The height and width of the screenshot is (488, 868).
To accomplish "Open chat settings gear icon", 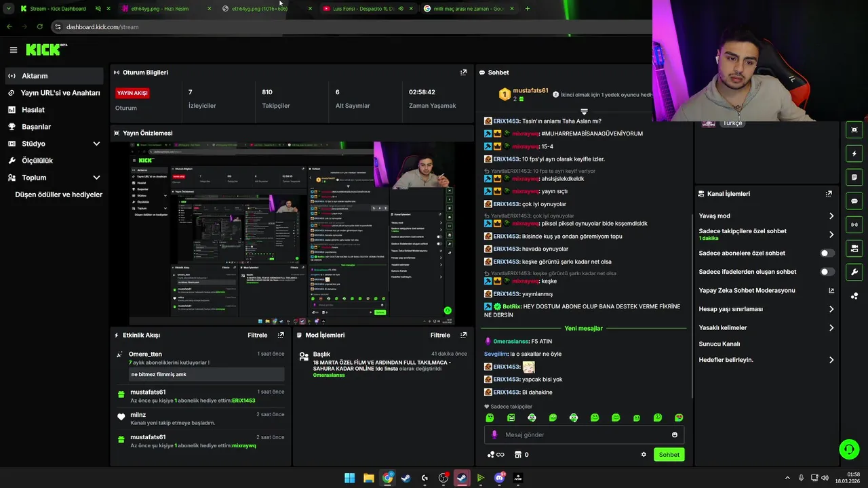I will (644, 455).
